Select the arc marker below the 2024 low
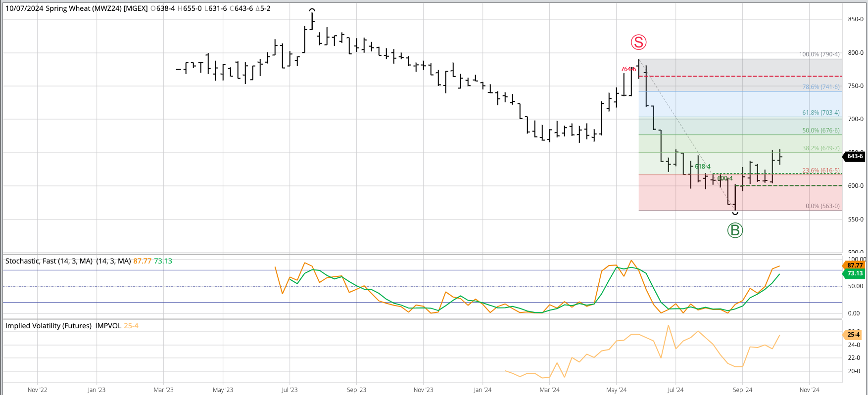 tap(735, 213)
